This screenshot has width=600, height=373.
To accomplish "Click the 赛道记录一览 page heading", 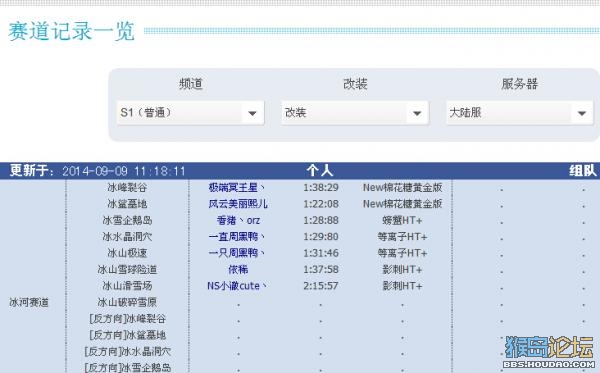I will click(71, 31).
